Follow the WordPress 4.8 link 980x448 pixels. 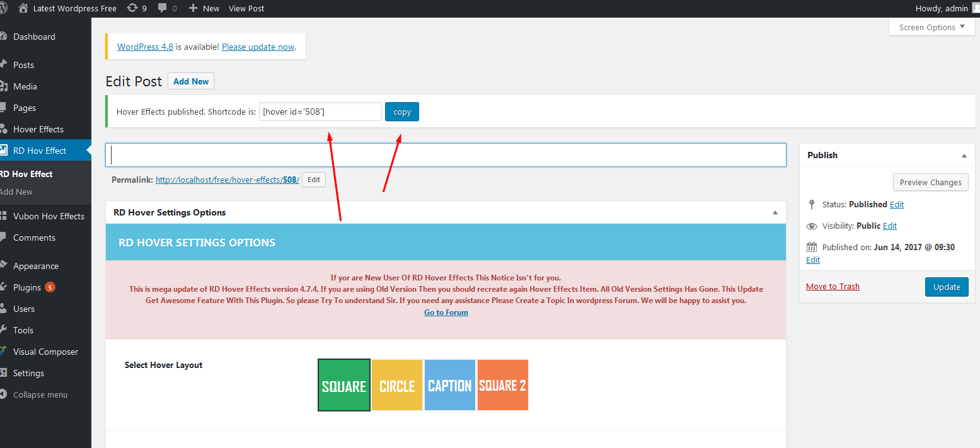(145, 47)
